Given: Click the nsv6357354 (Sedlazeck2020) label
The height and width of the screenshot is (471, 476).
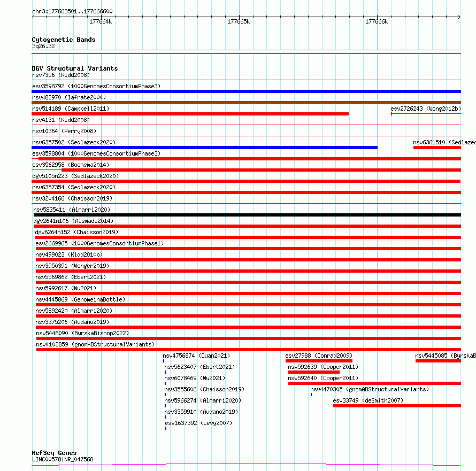Looking at the screenshot, I should point(74,187).
